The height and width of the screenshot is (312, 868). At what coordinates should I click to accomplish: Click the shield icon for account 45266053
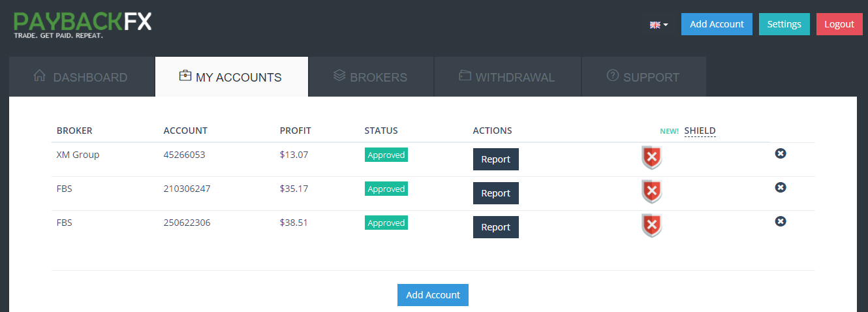651,158
